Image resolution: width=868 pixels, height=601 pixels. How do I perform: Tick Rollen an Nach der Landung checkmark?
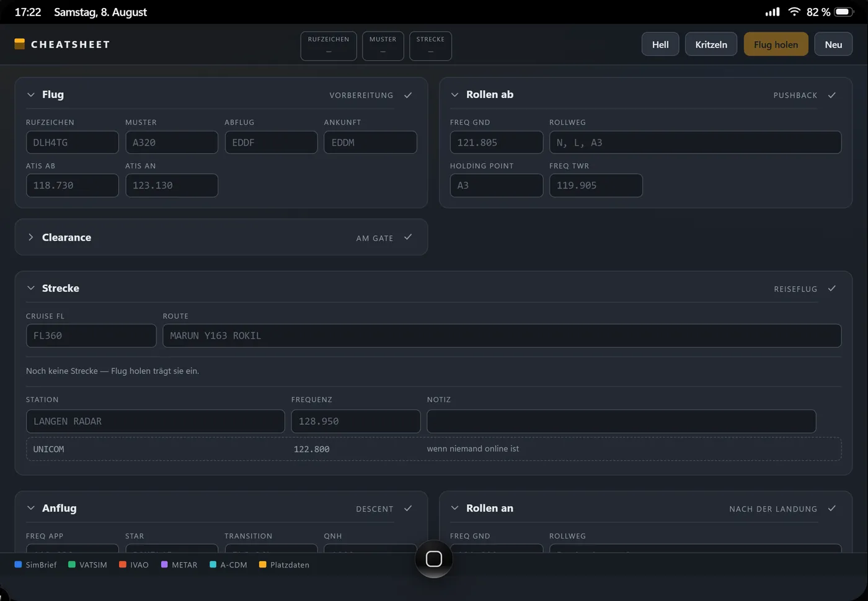point(832,509)
